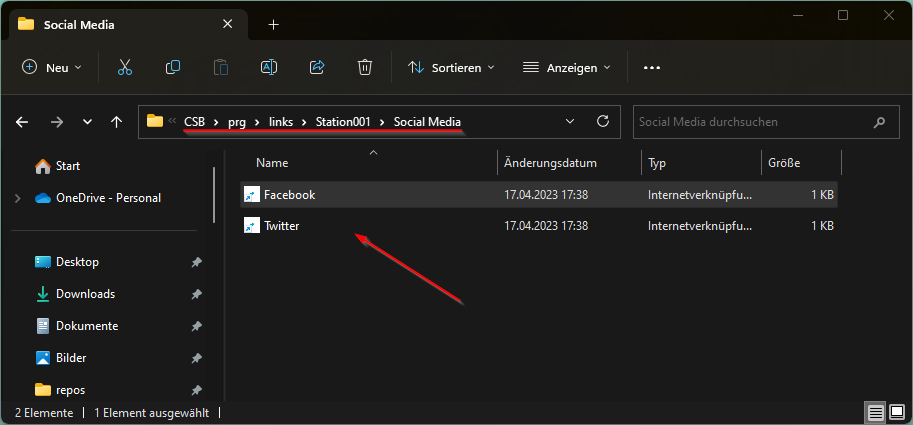The image size is (913, 425).
Task: Click Twitter's 17.04.2023 17:38 date
Action: click(x=546, y=226)
